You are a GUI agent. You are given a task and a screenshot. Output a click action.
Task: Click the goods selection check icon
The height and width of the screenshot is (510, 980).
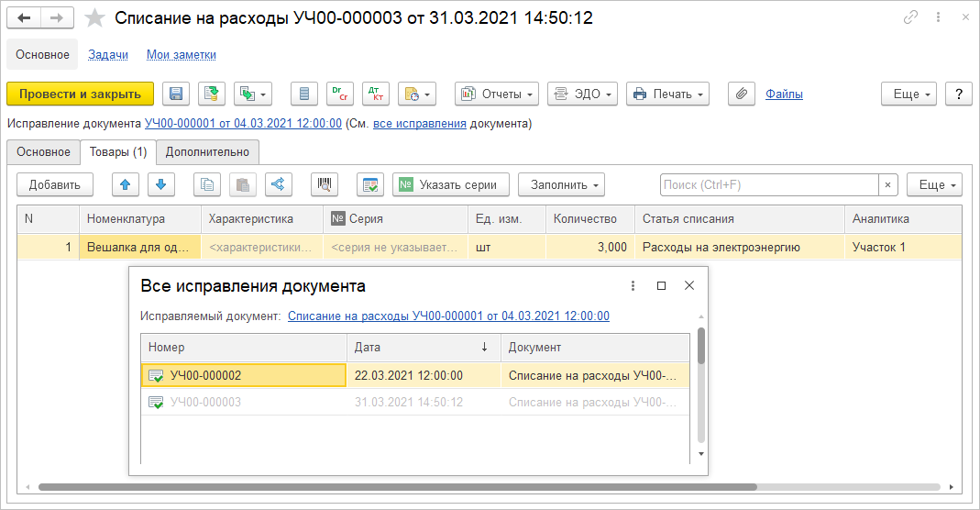tap(370, 185)
